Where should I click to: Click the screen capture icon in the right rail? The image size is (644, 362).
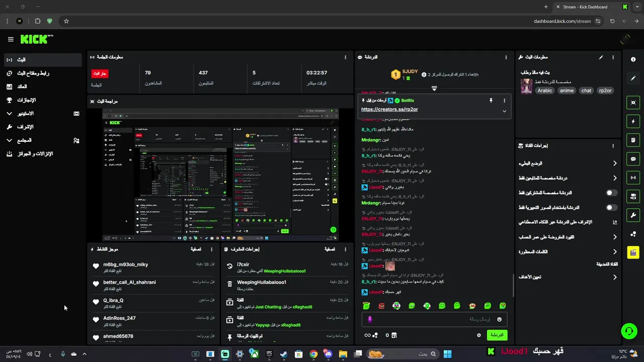[x=633, y=103]
